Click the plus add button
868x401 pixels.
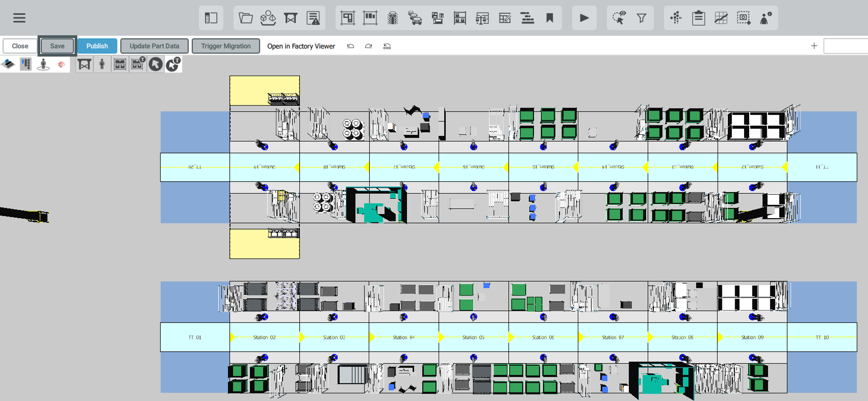[x=814, y=46]
